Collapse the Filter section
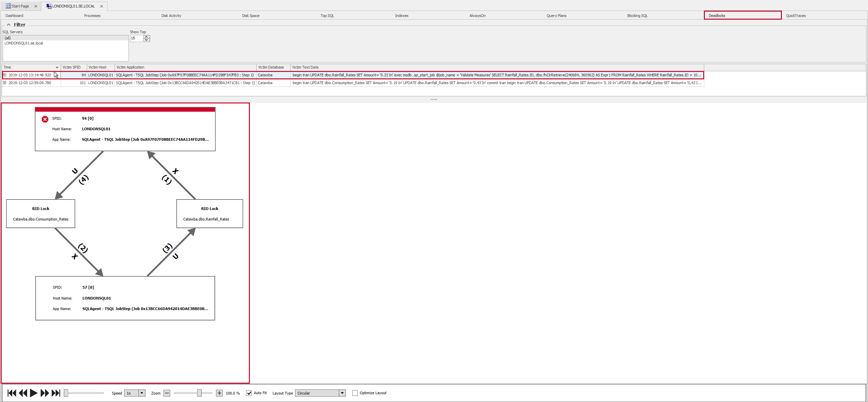 (x=8, y=24)
